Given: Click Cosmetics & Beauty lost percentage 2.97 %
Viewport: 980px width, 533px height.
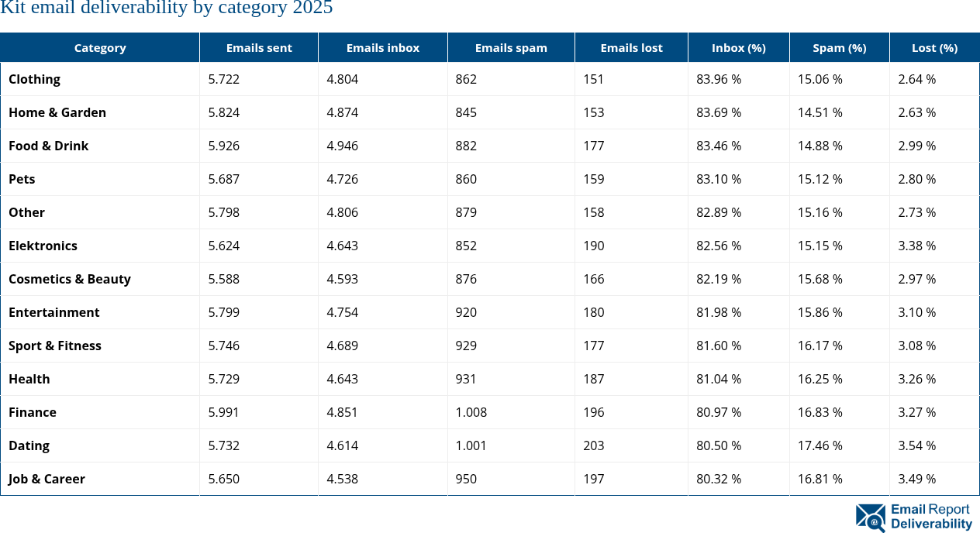Looking at the screenshot, I should (917, 279).
